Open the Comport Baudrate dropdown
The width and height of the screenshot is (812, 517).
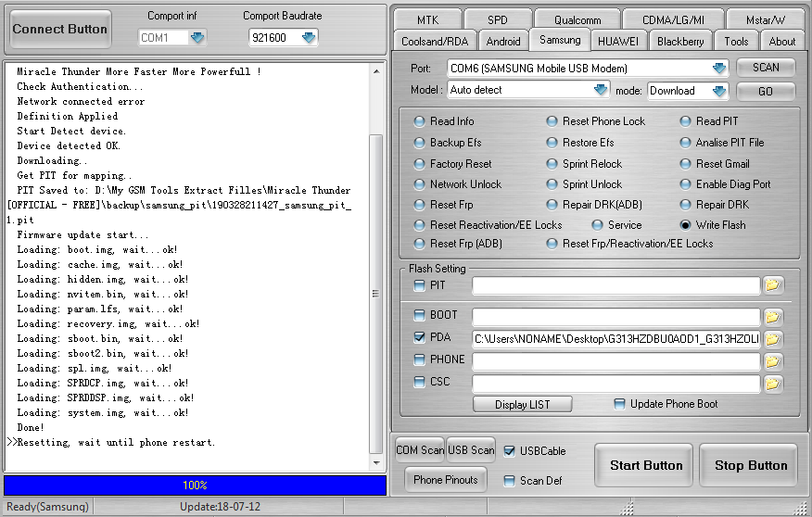click(x=309, y=37)
